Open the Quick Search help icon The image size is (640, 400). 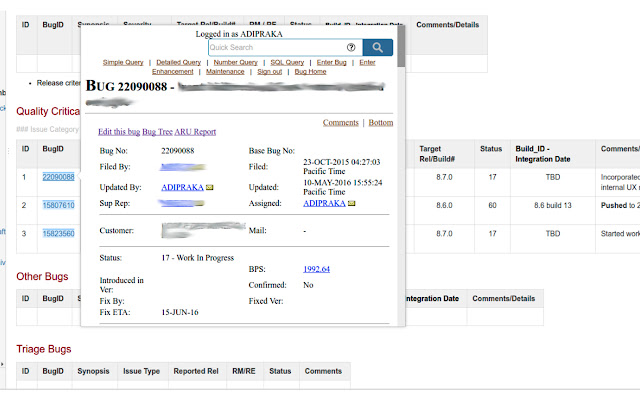pos(351,47)
